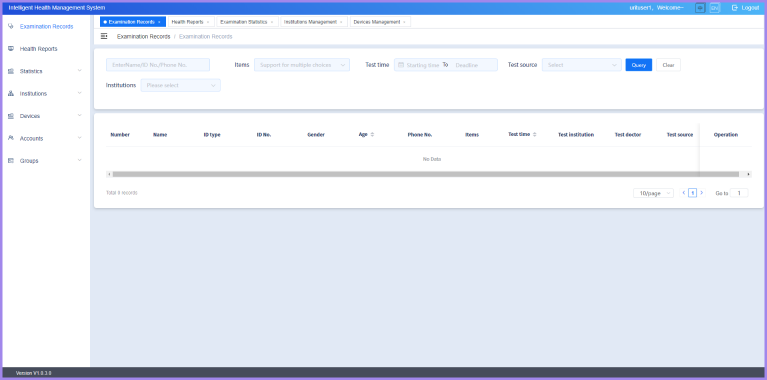Screen dimensions: 767x380
Task: Go to next page arrow
Action: (701, 193)
